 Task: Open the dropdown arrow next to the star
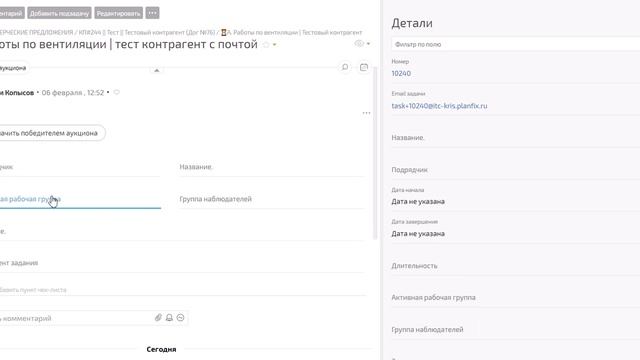275,44
